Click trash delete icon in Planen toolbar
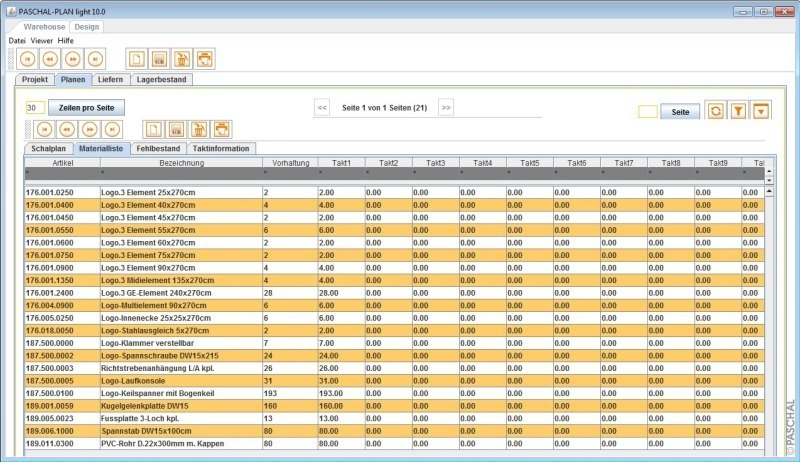The height and width of the screenshot is (462, 800). tap(199, 130)
